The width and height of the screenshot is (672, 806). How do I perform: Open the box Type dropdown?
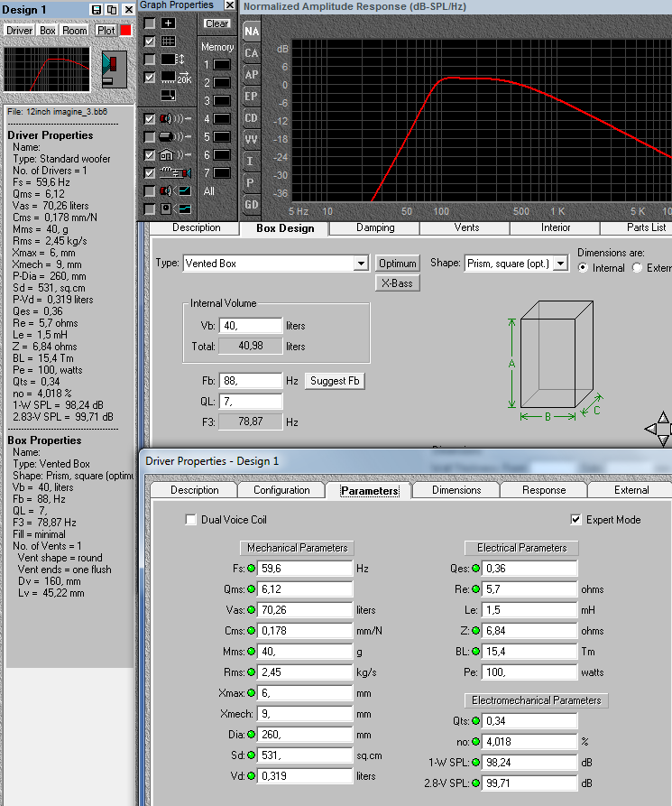pos(361,264)
